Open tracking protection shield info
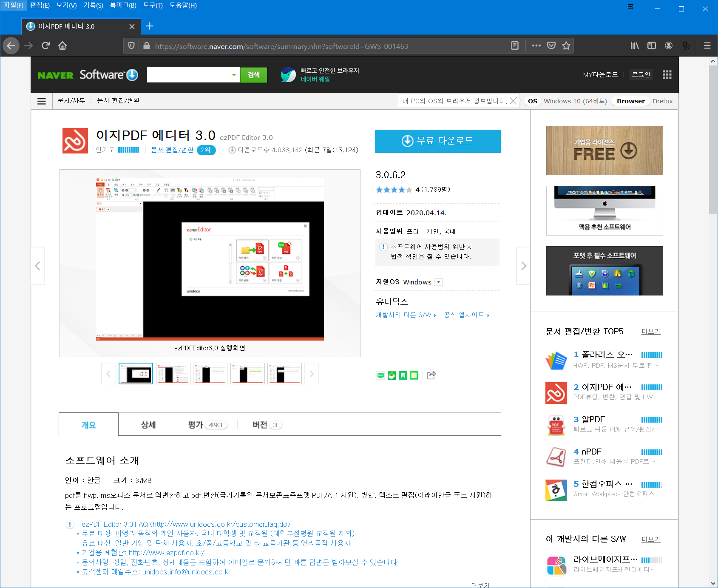This screenshot has height=588, width=718. [131, 46]
